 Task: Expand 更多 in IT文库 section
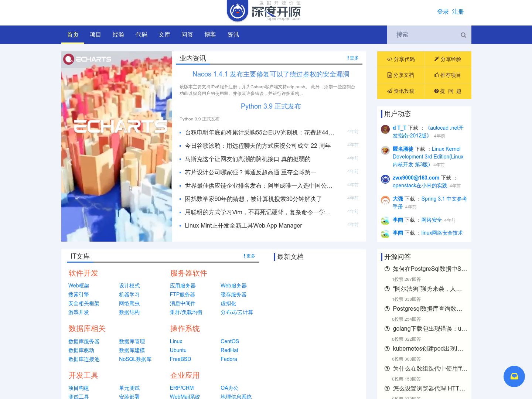pos(249,256)
